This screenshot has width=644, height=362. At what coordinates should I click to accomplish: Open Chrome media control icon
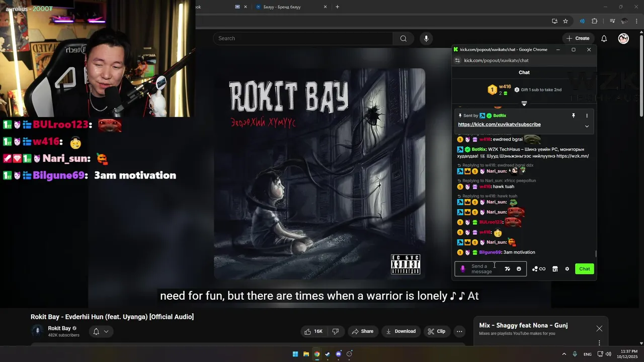(612, 21)
